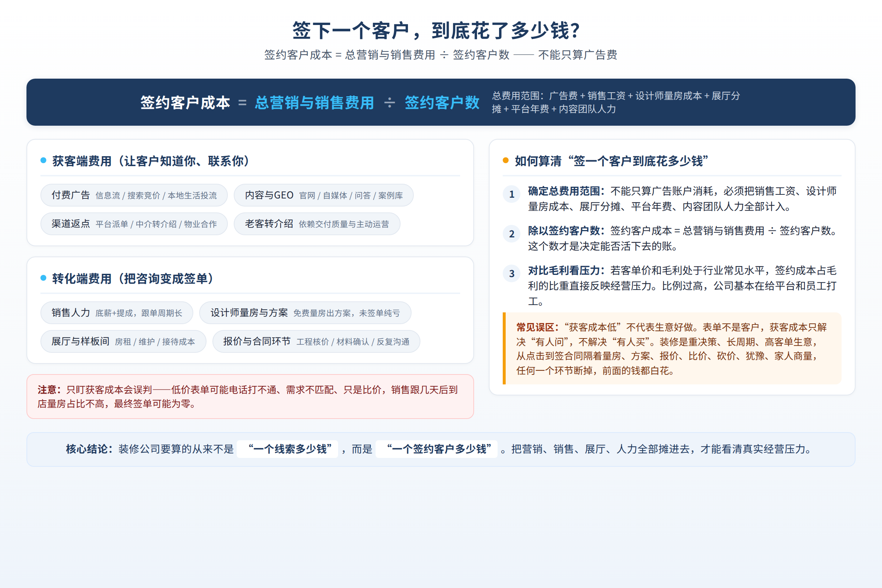Click the subtitle ending with 不能只算广告费
The image size is (882, 588).
(441, 55)
